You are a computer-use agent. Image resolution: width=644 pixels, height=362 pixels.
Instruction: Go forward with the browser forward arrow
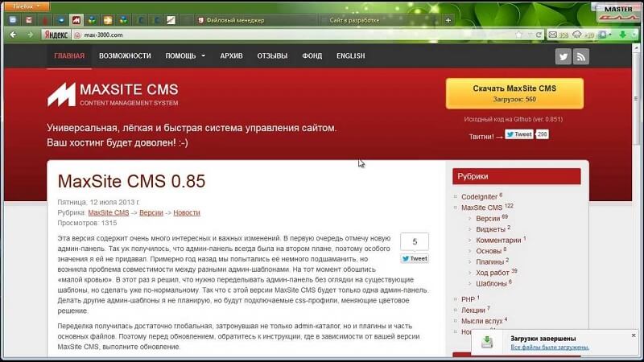coord(30,35)
